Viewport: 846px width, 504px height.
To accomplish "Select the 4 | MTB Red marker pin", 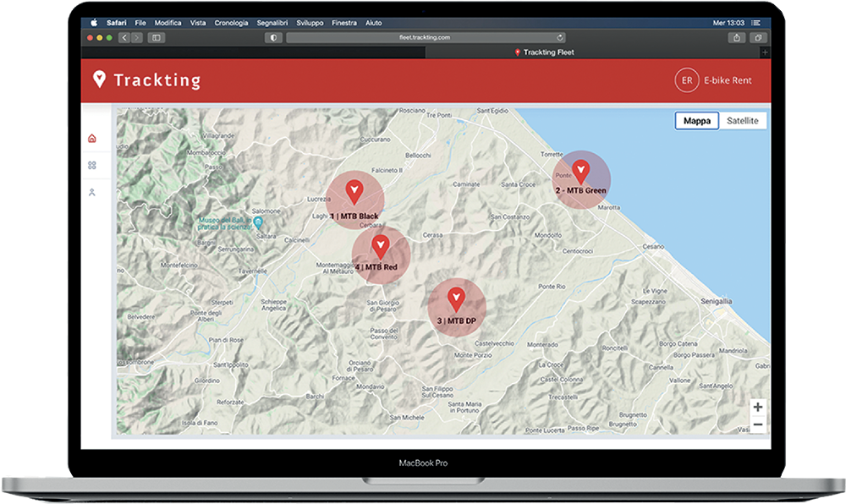I will 381,248.
